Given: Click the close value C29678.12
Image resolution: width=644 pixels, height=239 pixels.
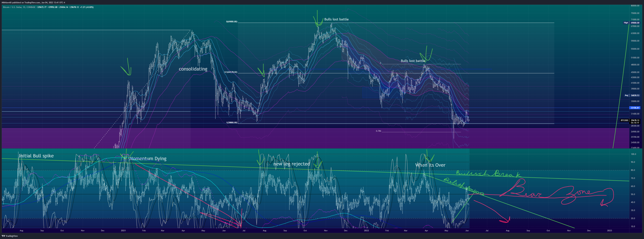Looking at the screenshot, I should click(74, 7).
